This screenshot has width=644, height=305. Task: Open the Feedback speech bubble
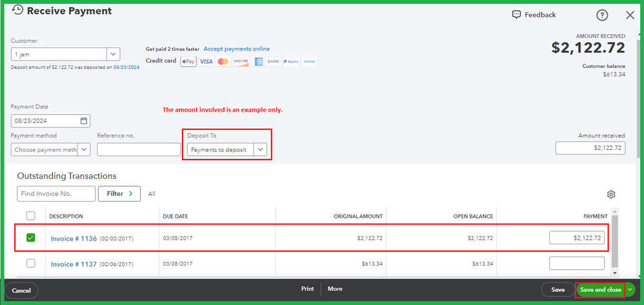point(516,14)
